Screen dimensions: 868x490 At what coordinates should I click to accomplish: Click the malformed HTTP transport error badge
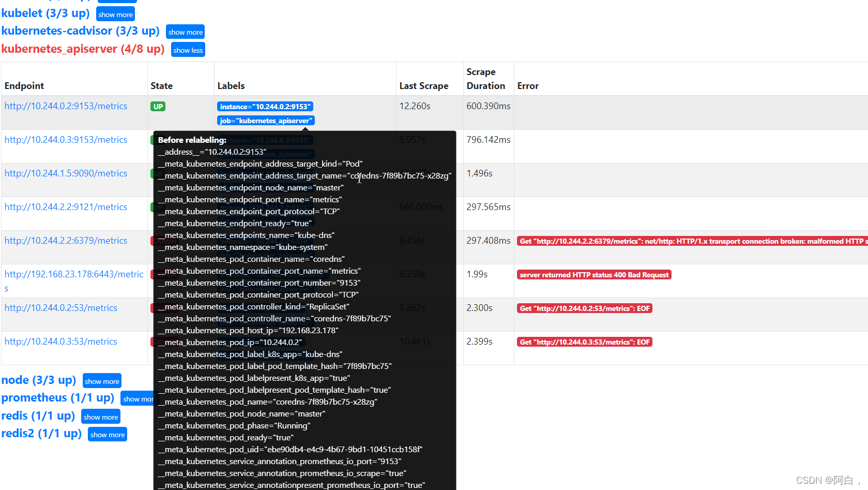(x=692, y=241)
